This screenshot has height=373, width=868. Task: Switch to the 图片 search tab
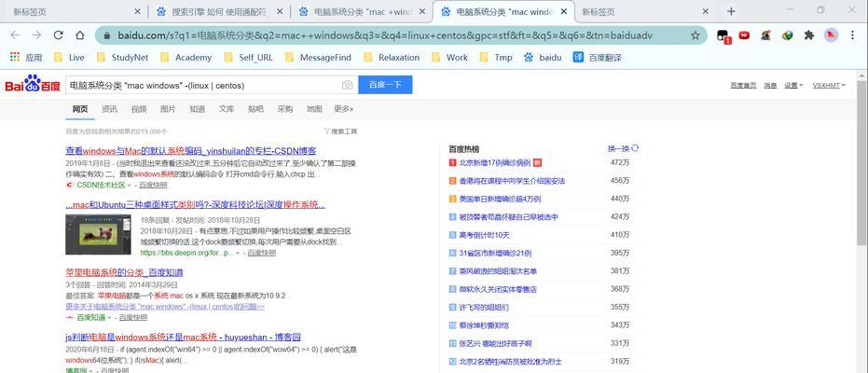[x=168, y=109]
